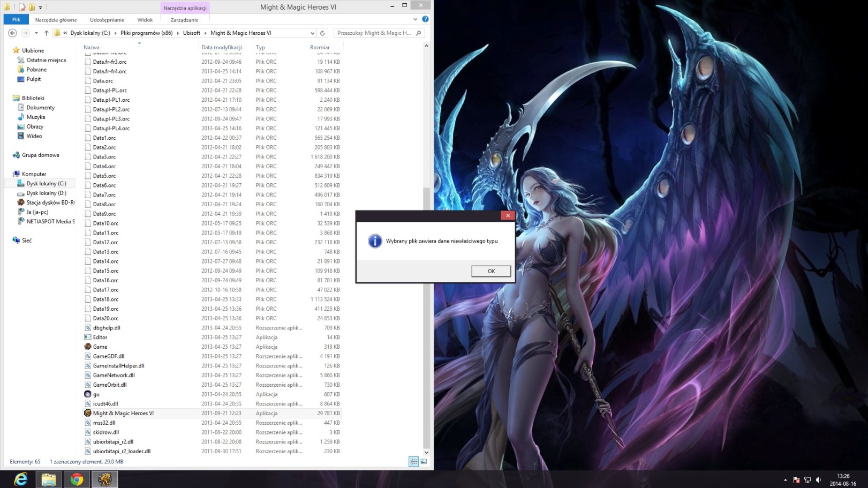Open address bar history dropdown
This screenshot has height=488, width=868.
[x=312, y=33]
